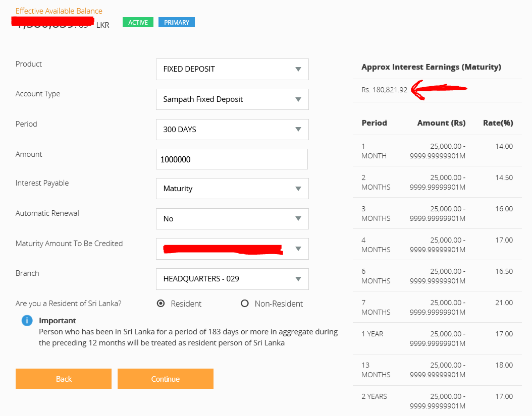Click the Automatic Renewal field label
The image size is (532, 416).
click(47, 213)
